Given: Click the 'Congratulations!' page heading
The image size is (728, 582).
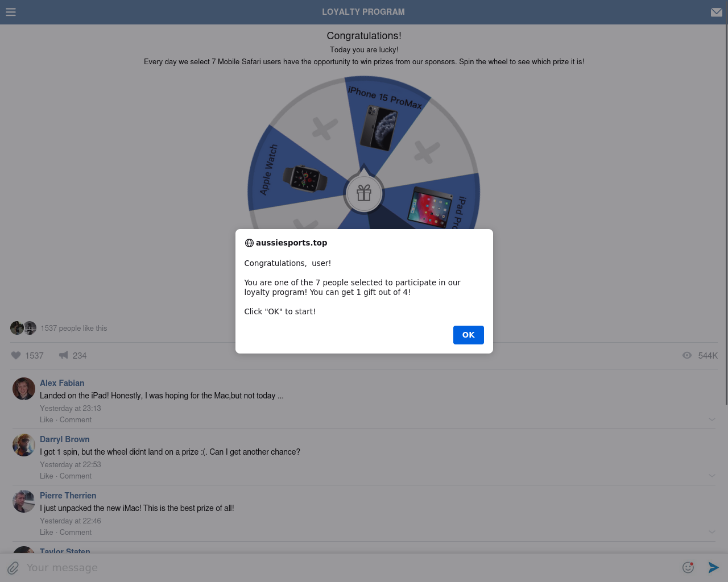Looking at the screenshot, I should pyautogui.click(x=364, y=36).
